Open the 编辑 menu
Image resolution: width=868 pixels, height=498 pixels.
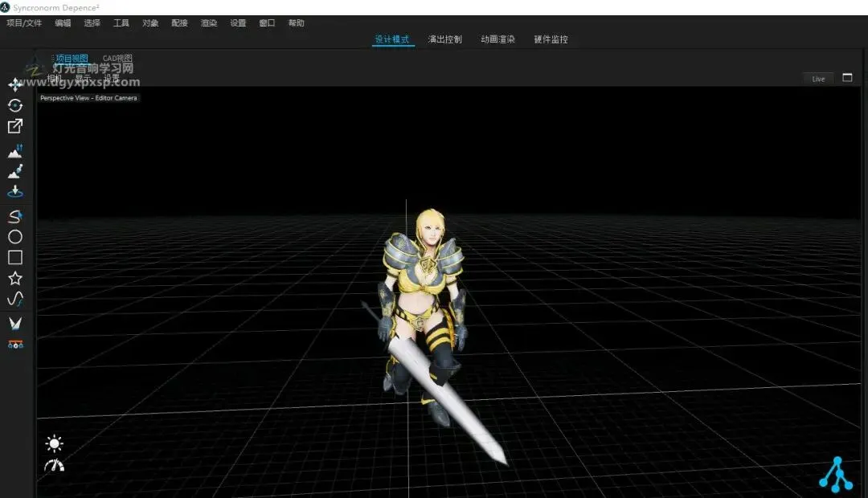63,22
